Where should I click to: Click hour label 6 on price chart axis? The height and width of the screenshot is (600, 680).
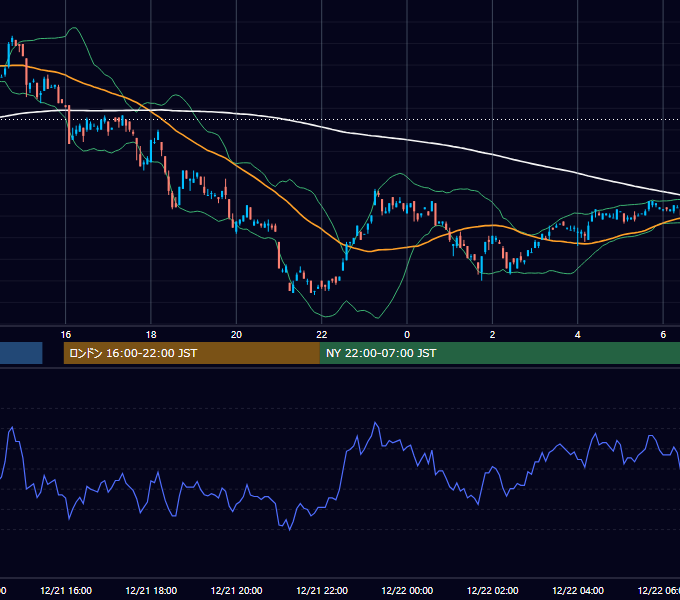[663, 335]
